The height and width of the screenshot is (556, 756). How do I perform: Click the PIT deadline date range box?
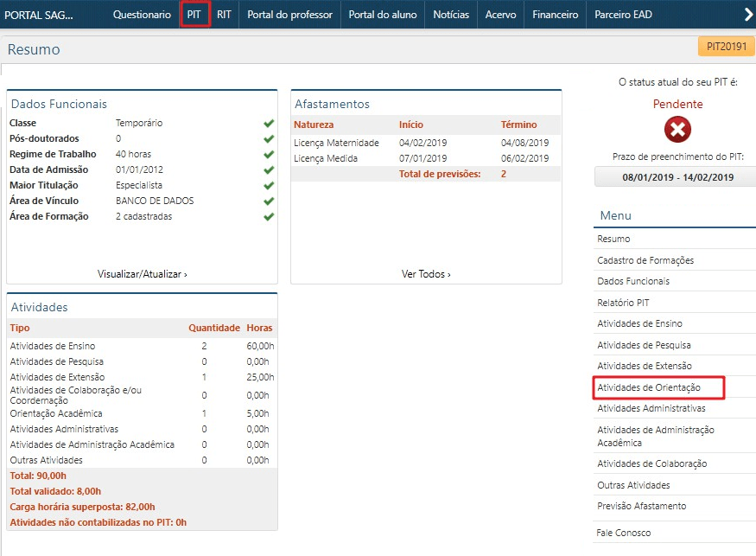(677, 177)
